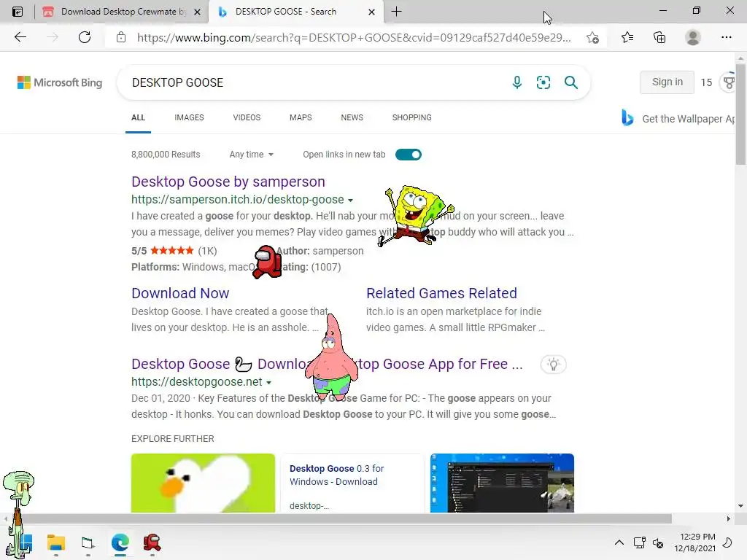Expand samperson.itch.io URL dropdown arrow

350,200
